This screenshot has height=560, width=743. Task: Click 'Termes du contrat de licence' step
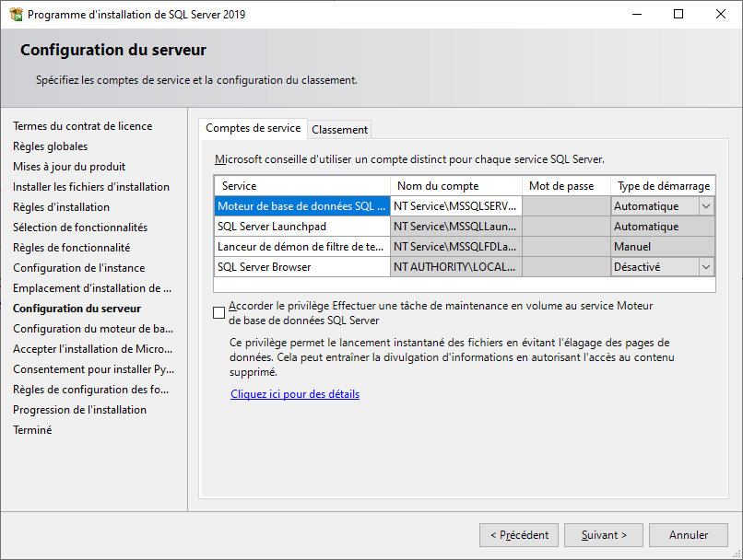[x=82, y=126]
